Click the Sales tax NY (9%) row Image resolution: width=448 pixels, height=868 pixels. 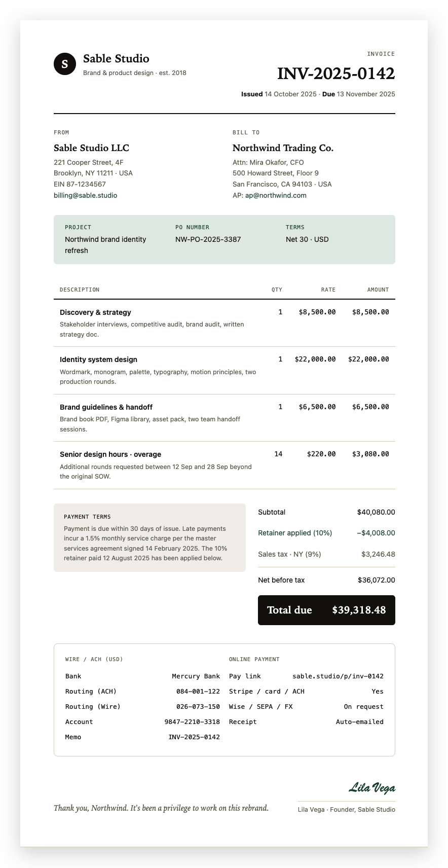tap(326, 554)
